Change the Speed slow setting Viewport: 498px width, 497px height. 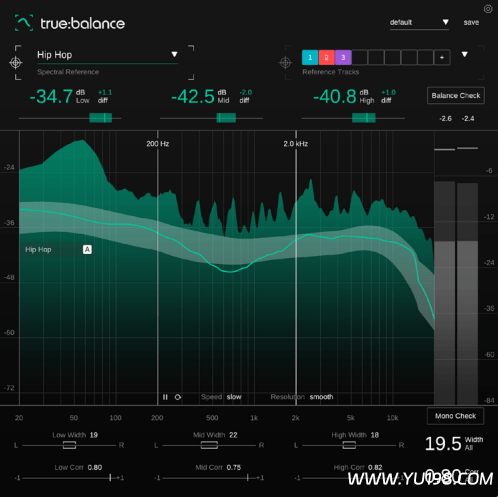tap(234, 397)
